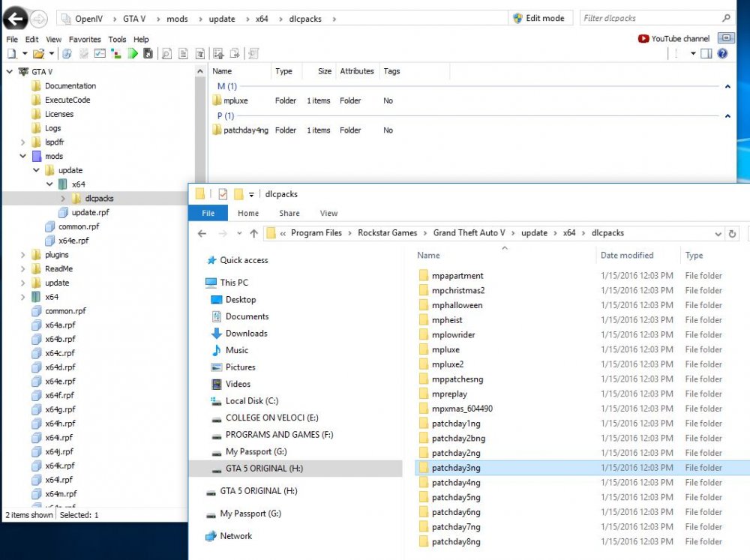Click the new file icon in OpenIV toolbar

pyautogui.click(x=11, y=53)
